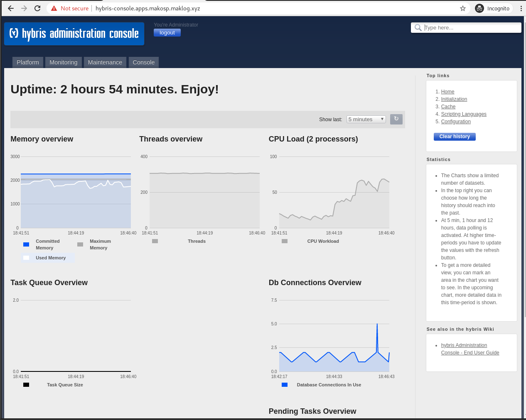Click the CPU Workload legend label

point(323,241)
